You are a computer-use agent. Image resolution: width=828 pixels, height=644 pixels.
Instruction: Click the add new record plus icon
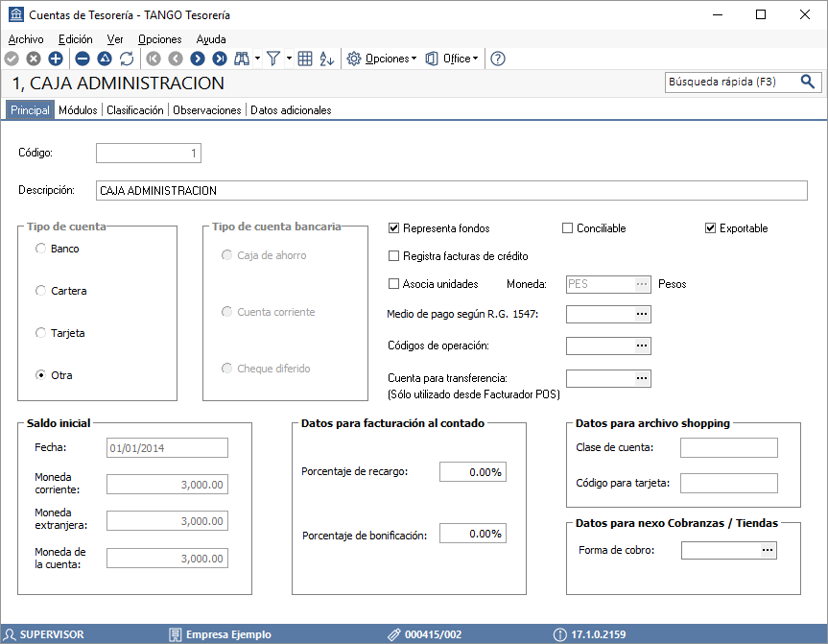pyautogui.click(x=56, y=59)
